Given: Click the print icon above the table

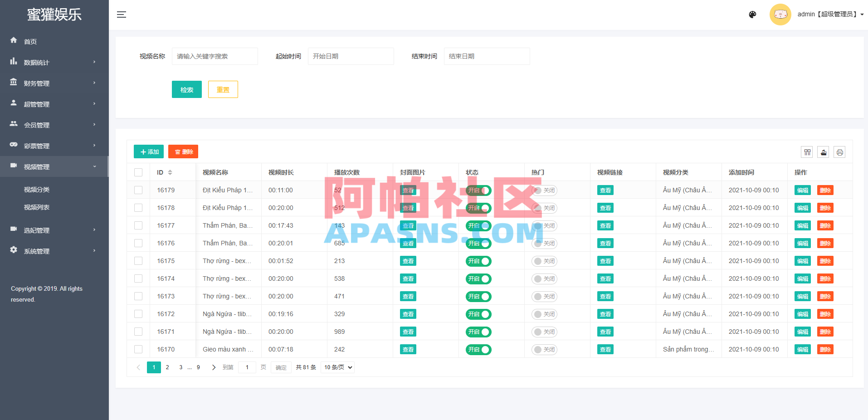Looking at the screenshot, I should [839, 152].
